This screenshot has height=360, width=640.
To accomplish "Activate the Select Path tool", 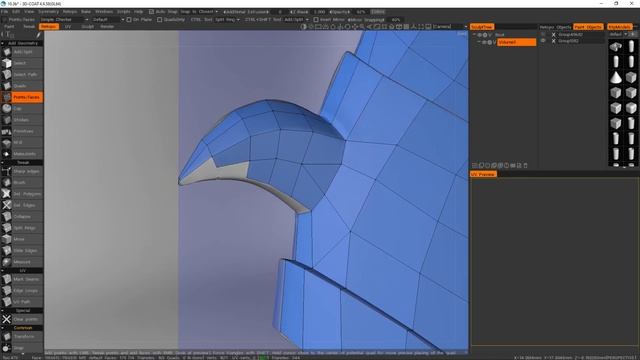I will tap(22, 75).
